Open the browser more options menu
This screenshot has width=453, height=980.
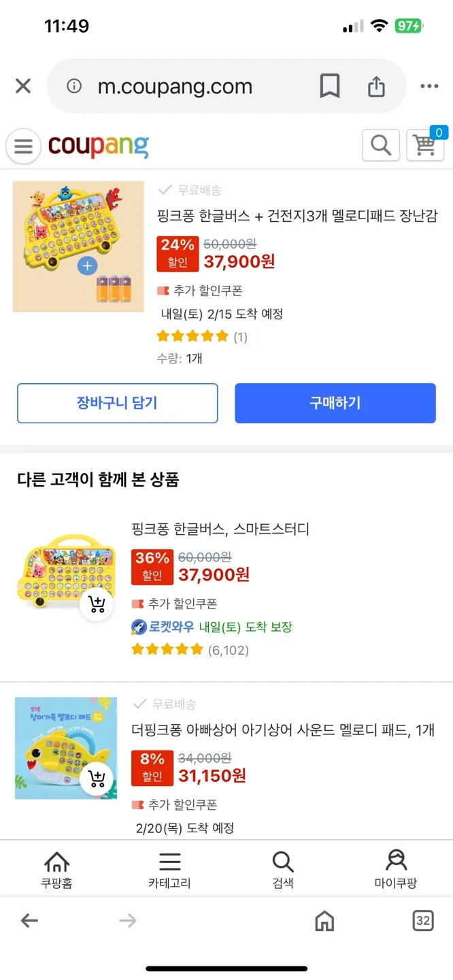[429, 86]
